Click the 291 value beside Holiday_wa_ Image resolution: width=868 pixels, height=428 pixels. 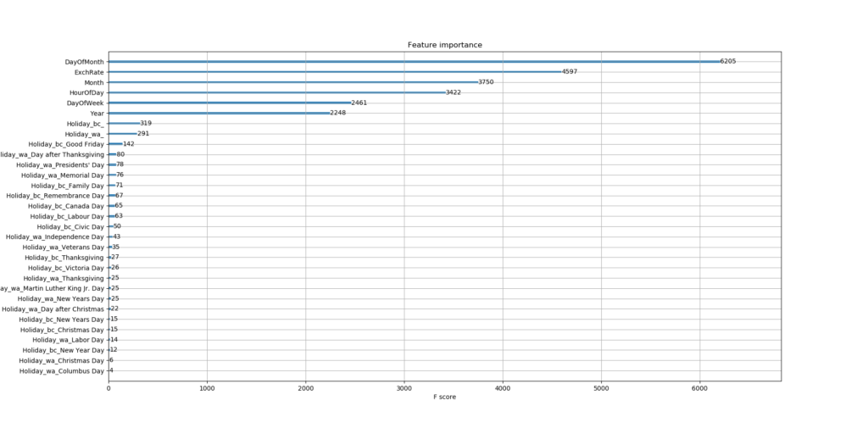point(143,133)
